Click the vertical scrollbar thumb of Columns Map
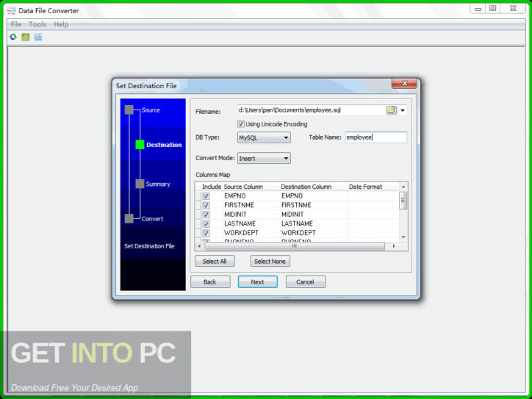The width and height of the screenshot is (532, 399). click(403, 201)
